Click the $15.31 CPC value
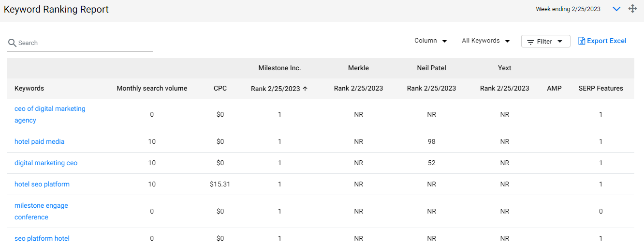 point(220,185)
